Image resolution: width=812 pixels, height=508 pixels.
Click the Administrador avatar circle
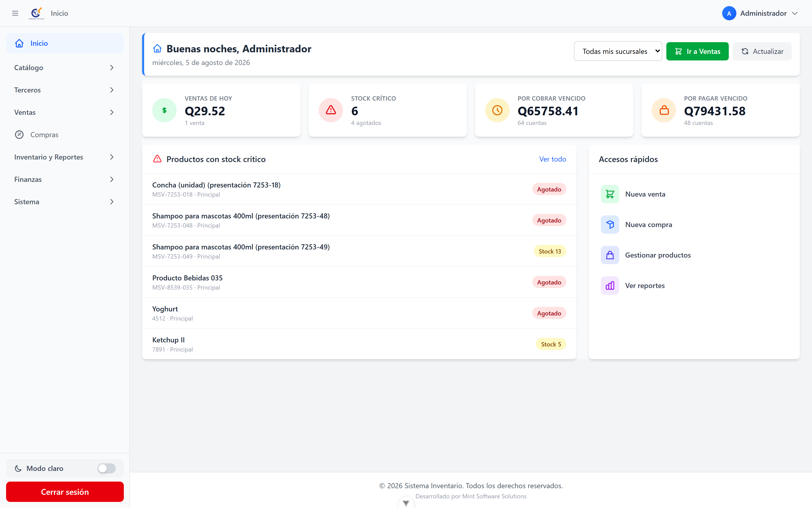(x=729, y=13)
